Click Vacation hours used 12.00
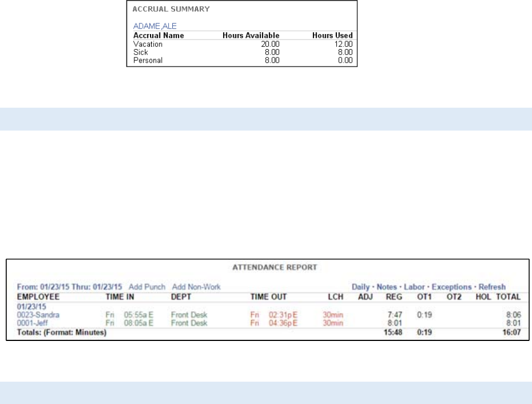The image size is (532, 404). coord(344,44)
